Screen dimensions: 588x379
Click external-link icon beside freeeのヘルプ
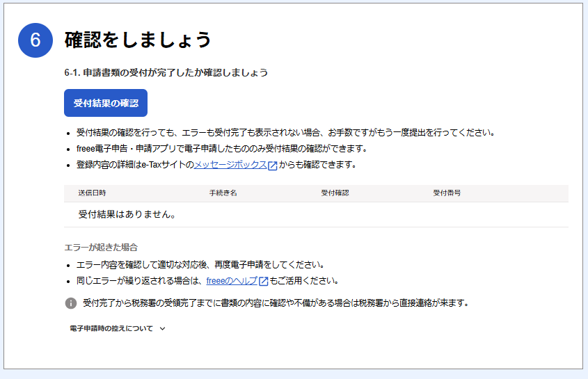click(264, 281)
